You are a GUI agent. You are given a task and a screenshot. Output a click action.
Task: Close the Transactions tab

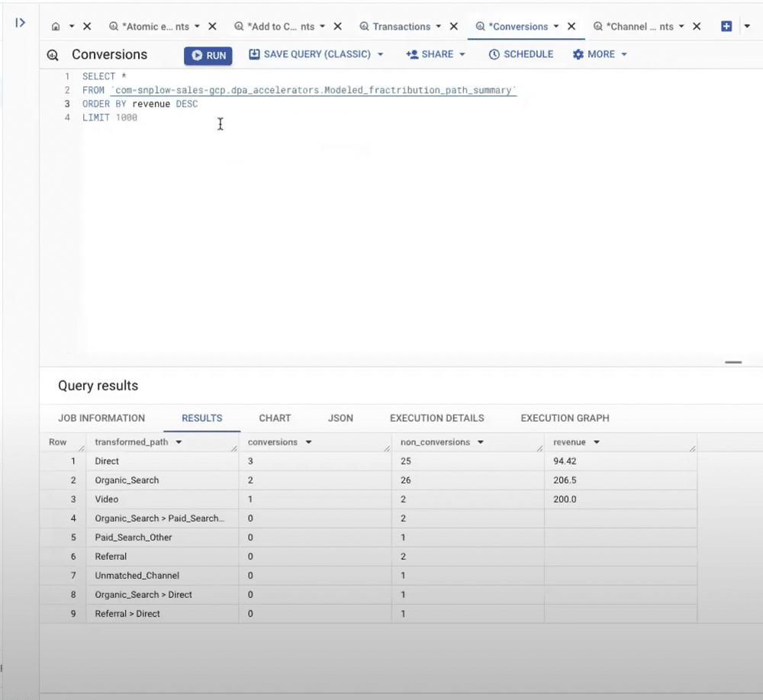point(453,26)
